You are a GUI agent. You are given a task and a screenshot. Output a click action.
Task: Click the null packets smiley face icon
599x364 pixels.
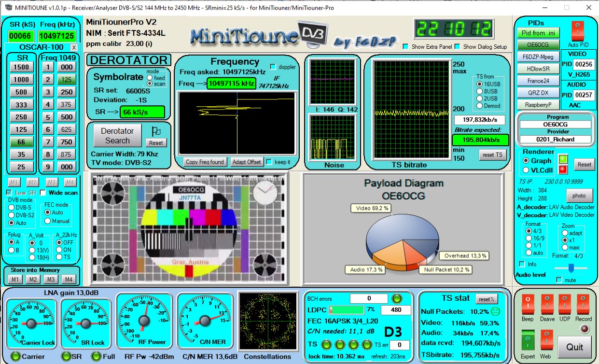(x=496, y=312)
